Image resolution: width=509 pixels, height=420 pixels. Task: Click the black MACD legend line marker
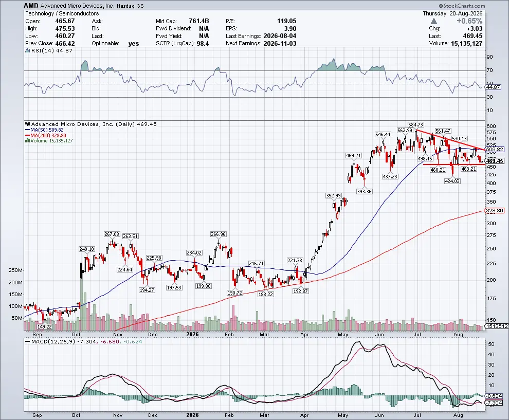click(x=27, y=342)
